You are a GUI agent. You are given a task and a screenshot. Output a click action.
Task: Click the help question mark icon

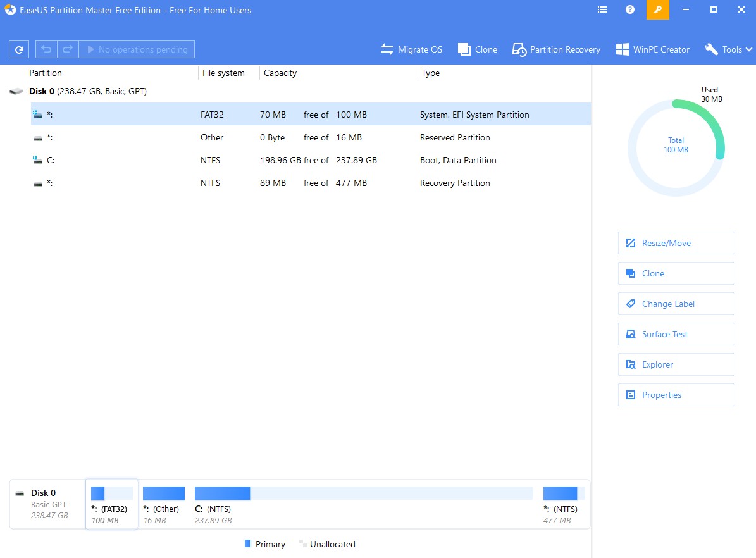(x=629, y=9)
